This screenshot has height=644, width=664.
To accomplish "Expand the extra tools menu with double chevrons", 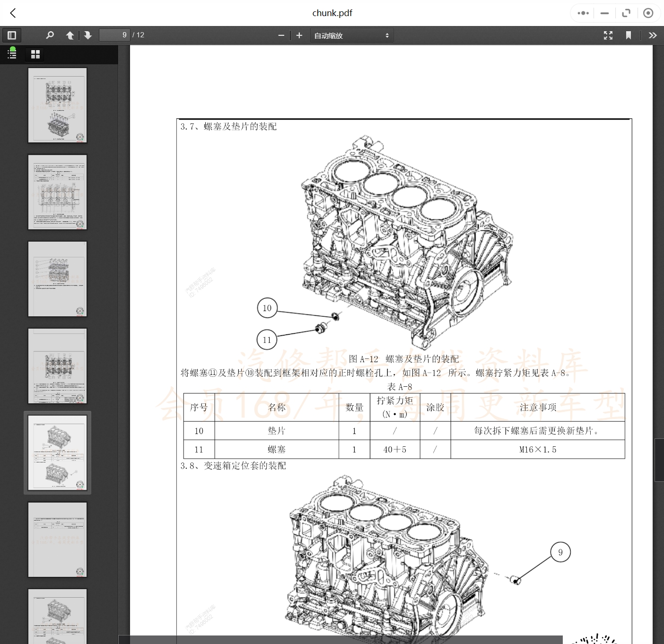I will pyautogui.click(x=653, y=35).
